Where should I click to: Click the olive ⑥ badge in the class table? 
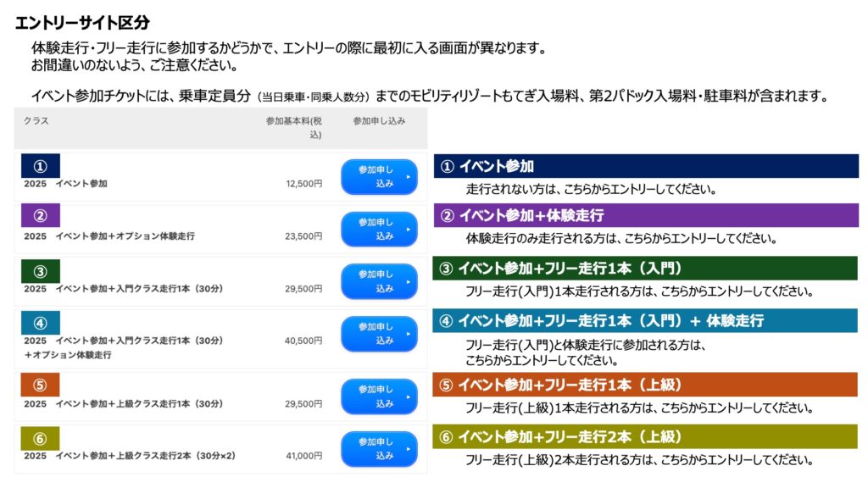[40, 438]
